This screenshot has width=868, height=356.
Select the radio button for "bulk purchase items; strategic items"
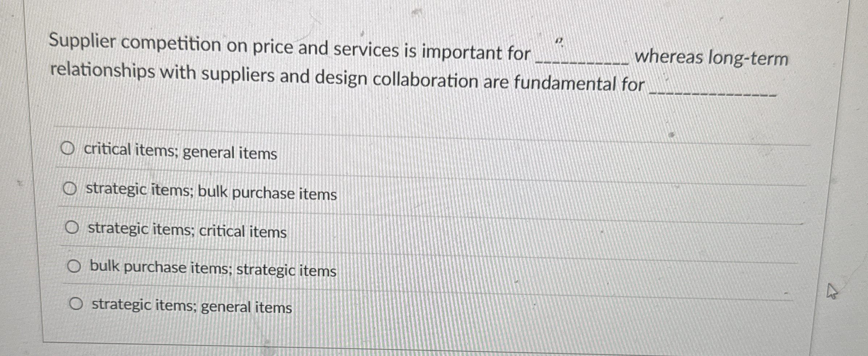pyautogui.click(x=75, y=267)
